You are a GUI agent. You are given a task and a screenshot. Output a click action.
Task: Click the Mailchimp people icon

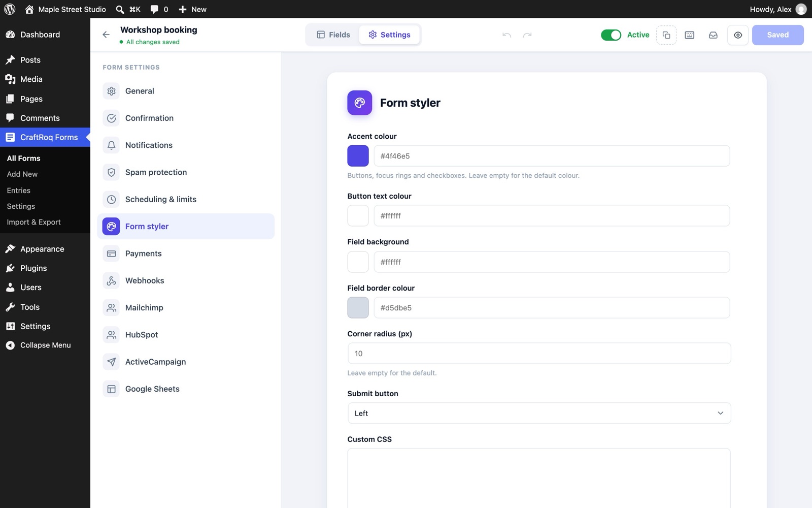[x=111, y=308]
